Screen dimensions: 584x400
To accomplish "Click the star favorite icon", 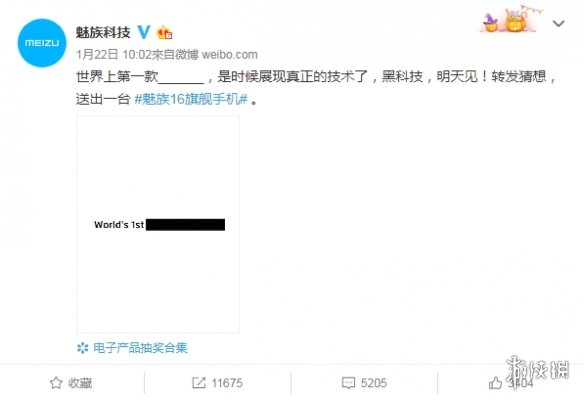I will (x=56, y=383).
